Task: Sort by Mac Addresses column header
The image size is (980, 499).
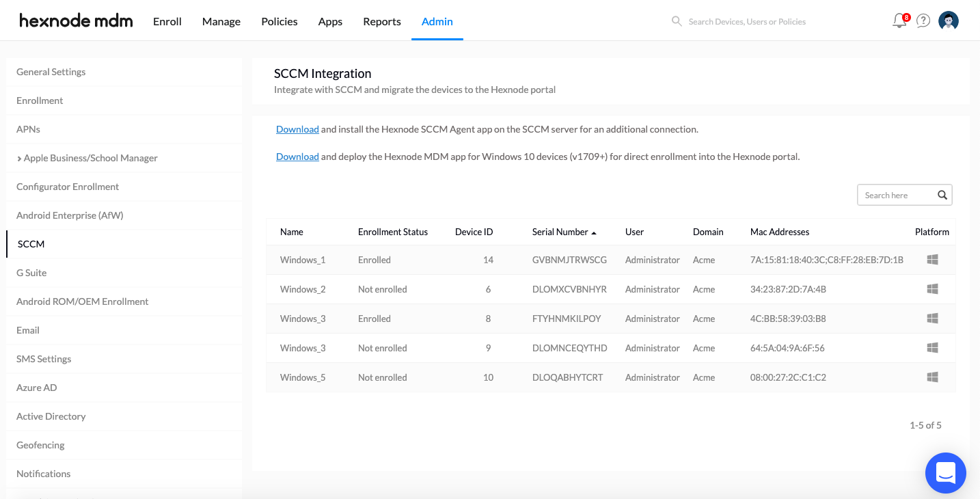Action: (780, 232)
